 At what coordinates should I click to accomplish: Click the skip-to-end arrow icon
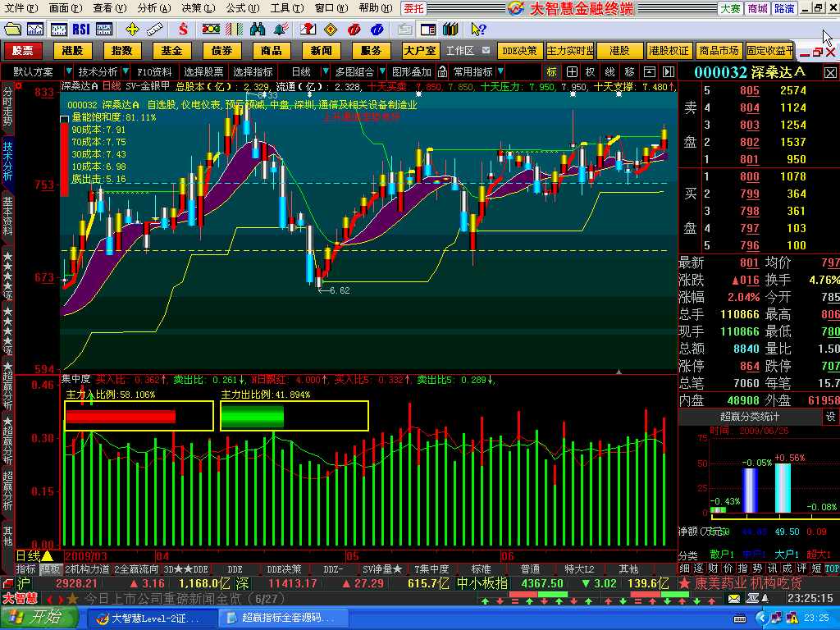[668, 72]
